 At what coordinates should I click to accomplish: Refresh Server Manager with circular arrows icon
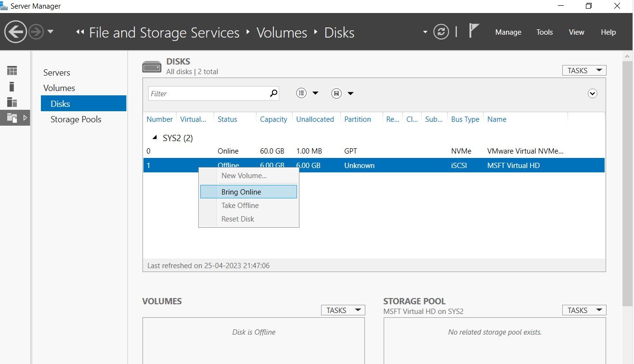[440, 32]
